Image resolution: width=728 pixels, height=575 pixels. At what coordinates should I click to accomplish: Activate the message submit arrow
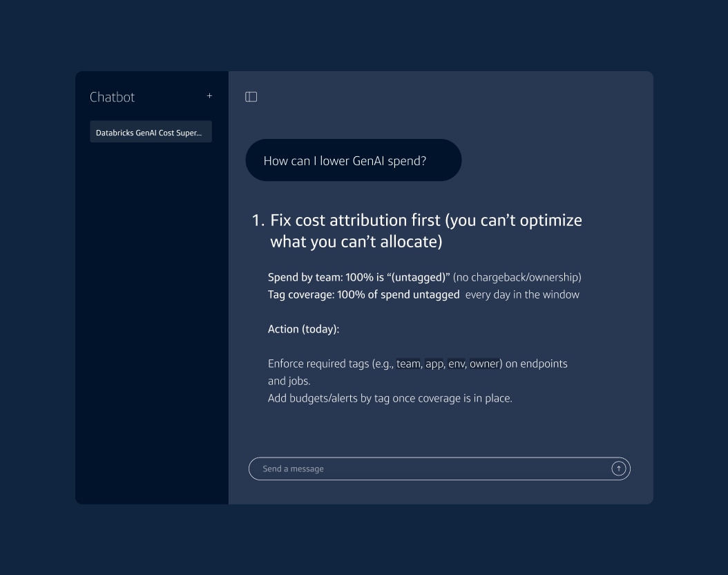(618, 468)
